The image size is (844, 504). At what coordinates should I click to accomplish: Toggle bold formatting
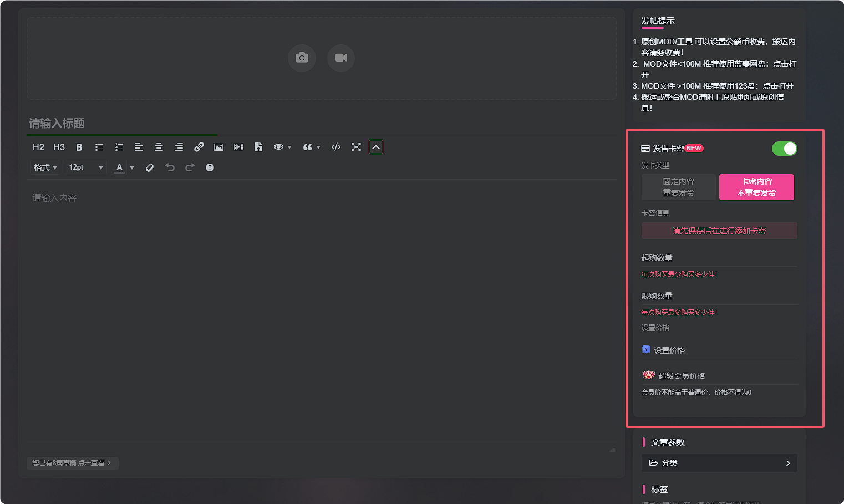click(79, 147)
